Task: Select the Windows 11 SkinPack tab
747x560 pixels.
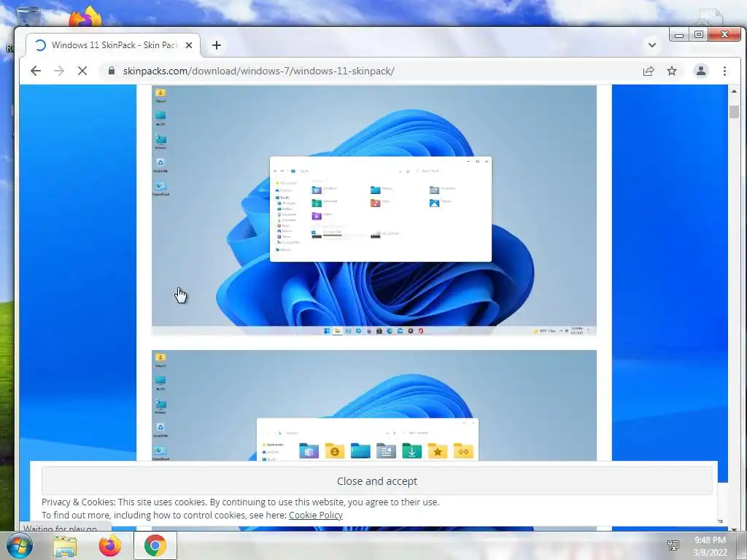Action: click(113, 45)
